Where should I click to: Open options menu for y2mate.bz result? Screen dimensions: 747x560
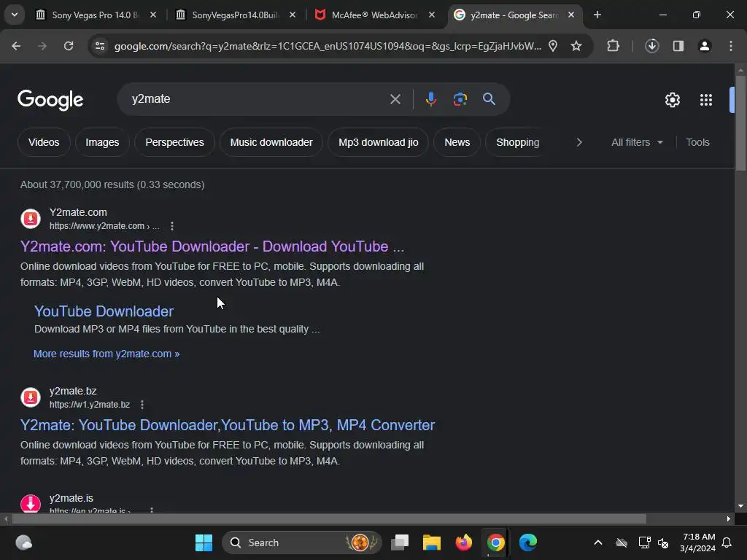(142, 404)
